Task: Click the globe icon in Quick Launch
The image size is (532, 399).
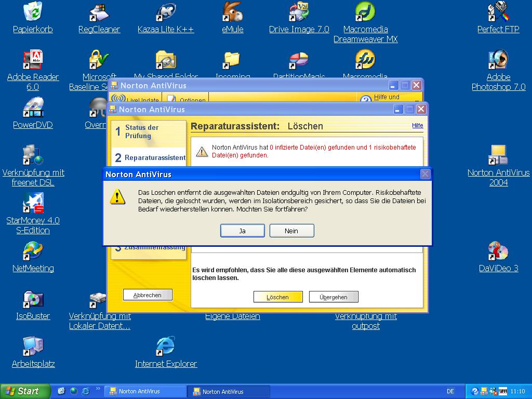Action: (73, 391)
